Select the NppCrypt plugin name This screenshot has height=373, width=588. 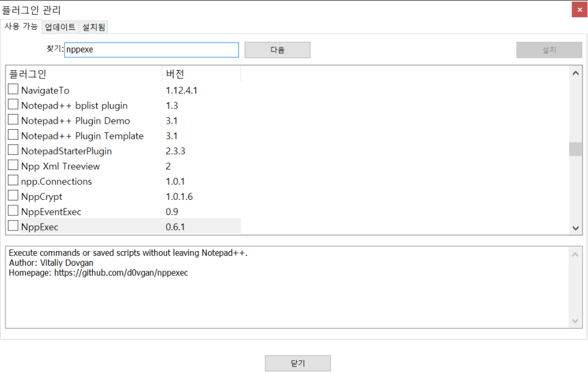point(41,197)
